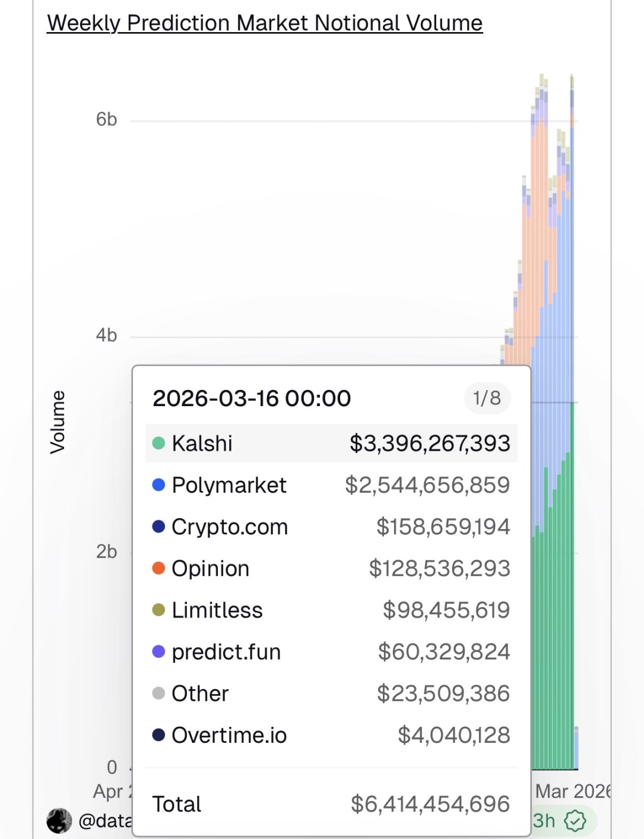This screenshot has width=644, height=839.
Task: Click the 3h refresh time label
Action: pos(544,821)
